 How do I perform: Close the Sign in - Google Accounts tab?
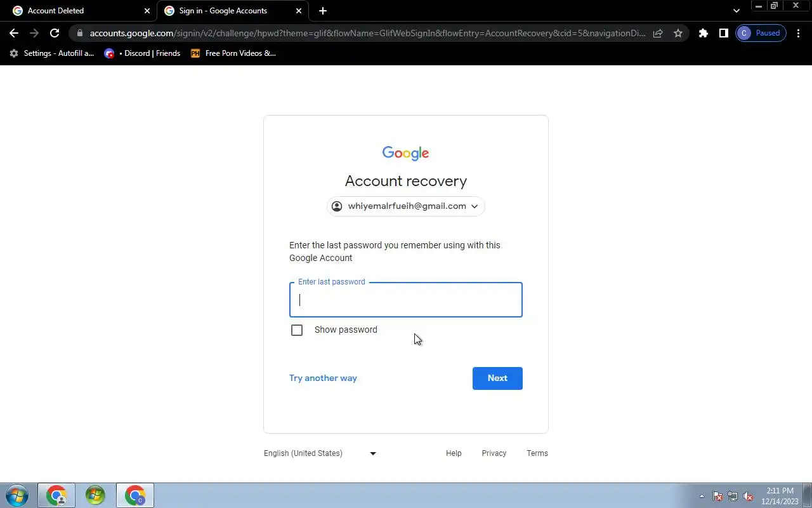point(299,11)
